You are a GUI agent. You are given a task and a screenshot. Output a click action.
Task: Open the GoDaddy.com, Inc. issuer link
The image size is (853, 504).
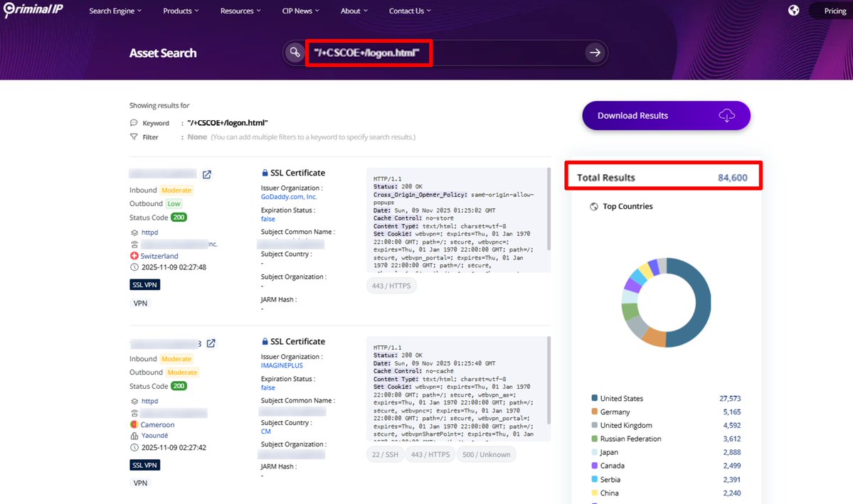point(289,197)
